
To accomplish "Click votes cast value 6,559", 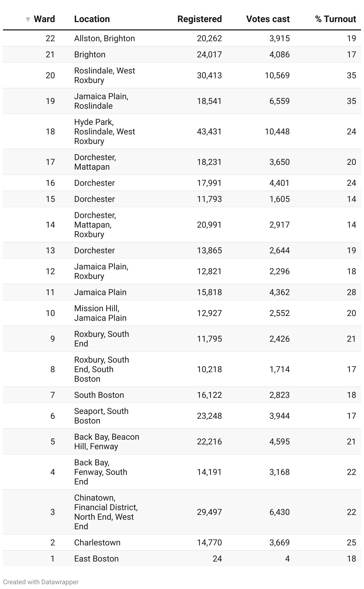I will tap(279, 101).
